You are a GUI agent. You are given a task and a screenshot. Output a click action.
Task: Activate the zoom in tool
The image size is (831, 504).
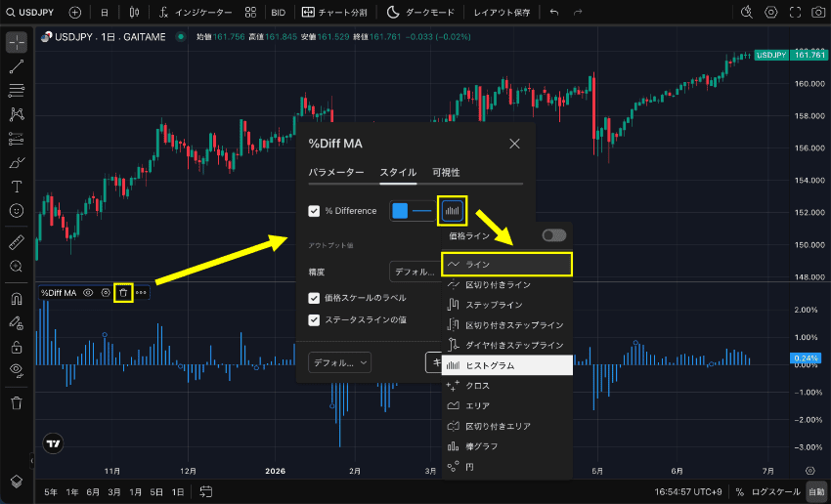coord(17,267)
